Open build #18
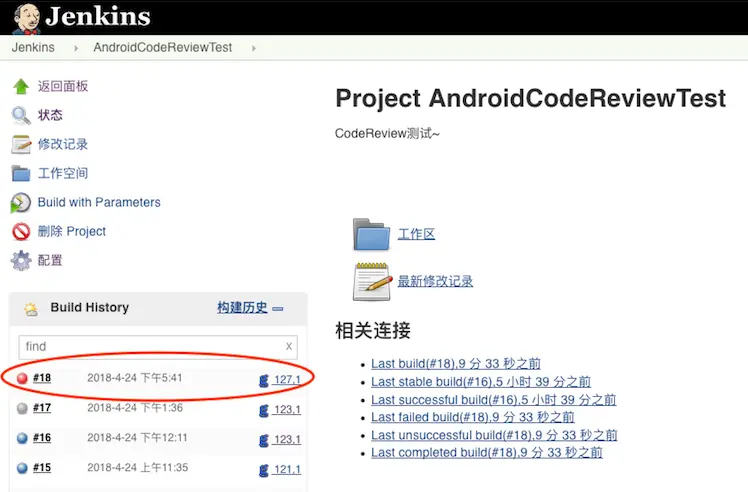748x492 pixels. pyautogui.click(x=42, y=378)
